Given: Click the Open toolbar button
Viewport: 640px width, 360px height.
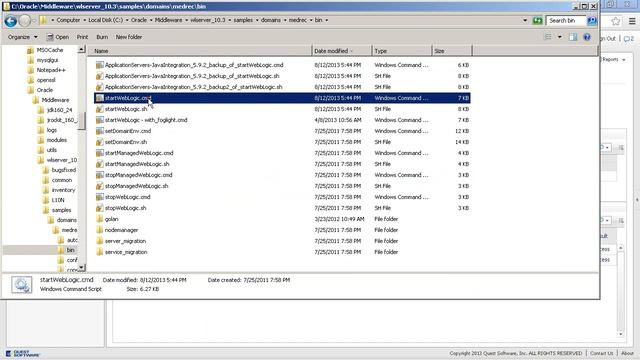Looking at the screenshot, I should point(58,37).
